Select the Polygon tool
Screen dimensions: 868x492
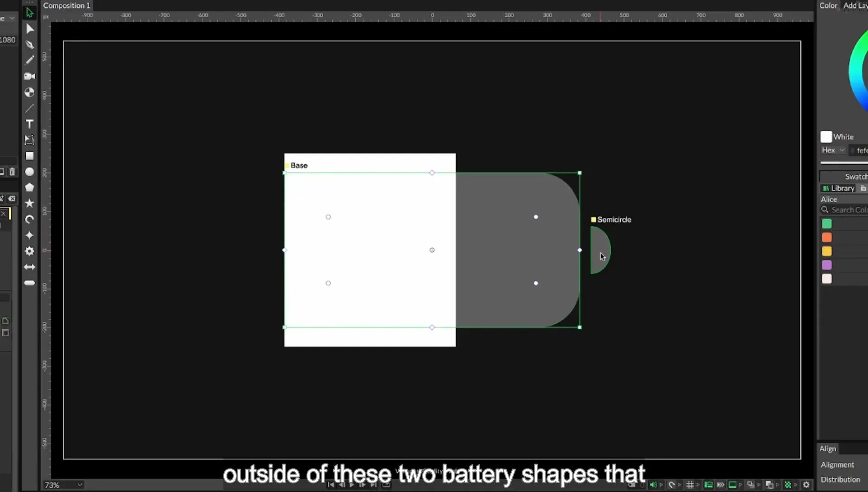click(29, 187)
